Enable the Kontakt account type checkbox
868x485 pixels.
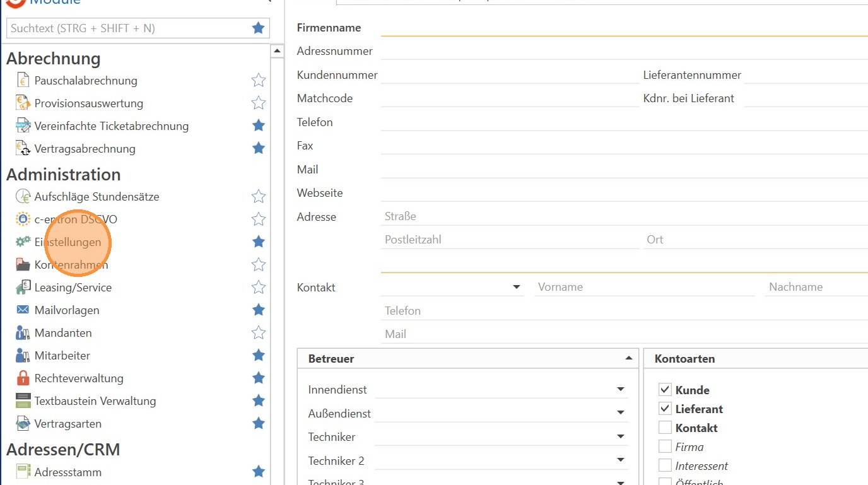(x=665, y=428)
